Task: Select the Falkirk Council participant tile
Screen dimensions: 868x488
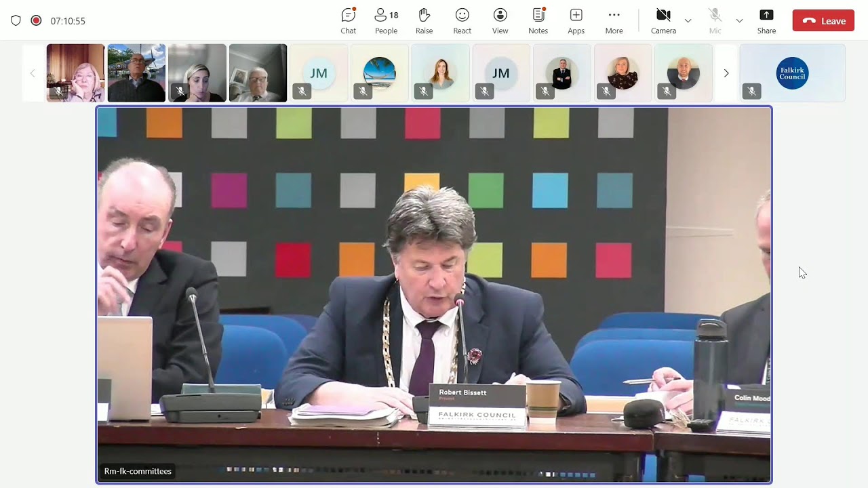Action: (792, 73)
